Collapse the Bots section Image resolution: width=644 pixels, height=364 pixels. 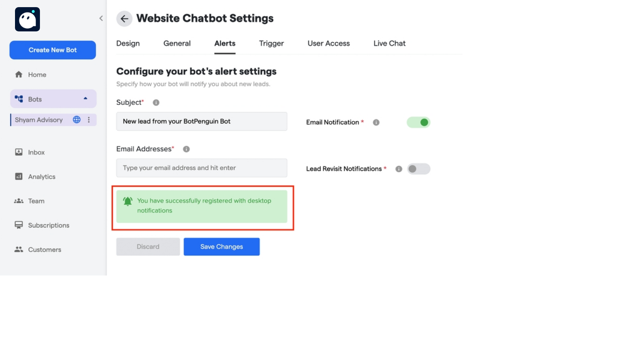pos(85,98)
